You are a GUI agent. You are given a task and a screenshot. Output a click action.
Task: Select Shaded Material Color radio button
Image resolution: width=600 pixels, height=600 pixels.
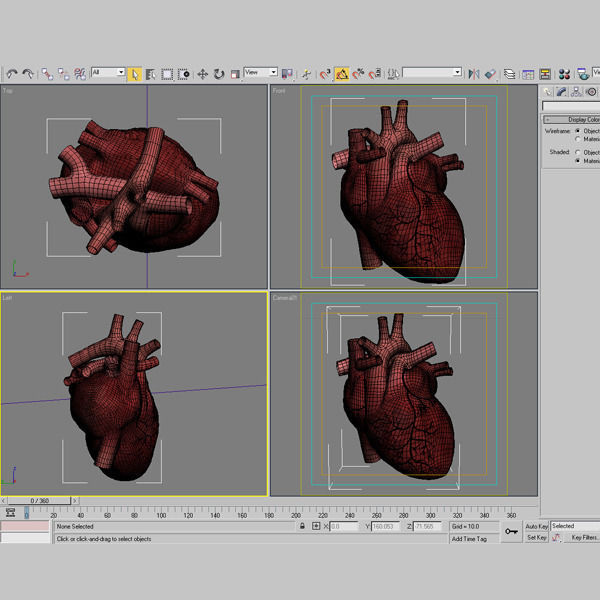[578, 161]
